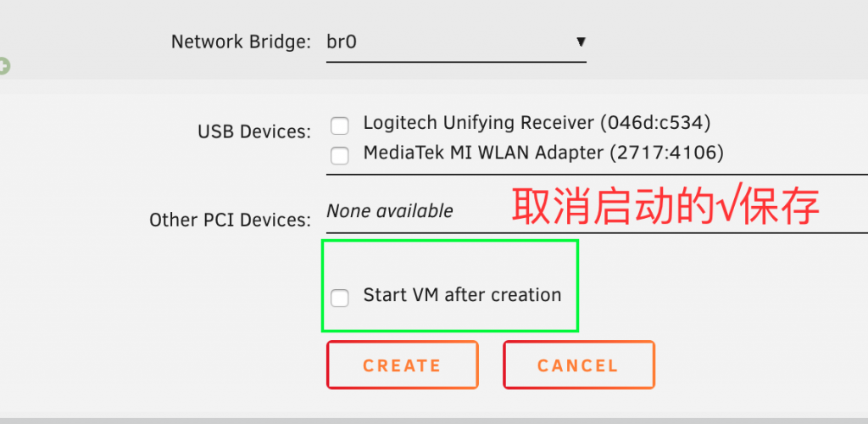Click the CREATE button
Screen dimensions: 868x424
coord(403,365)
